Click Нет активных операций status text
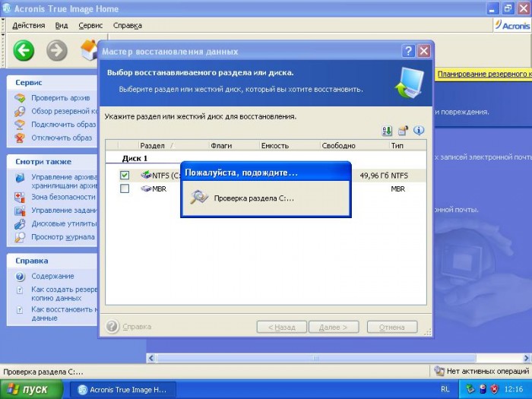 pyautogui.click(x=488, y=371)
